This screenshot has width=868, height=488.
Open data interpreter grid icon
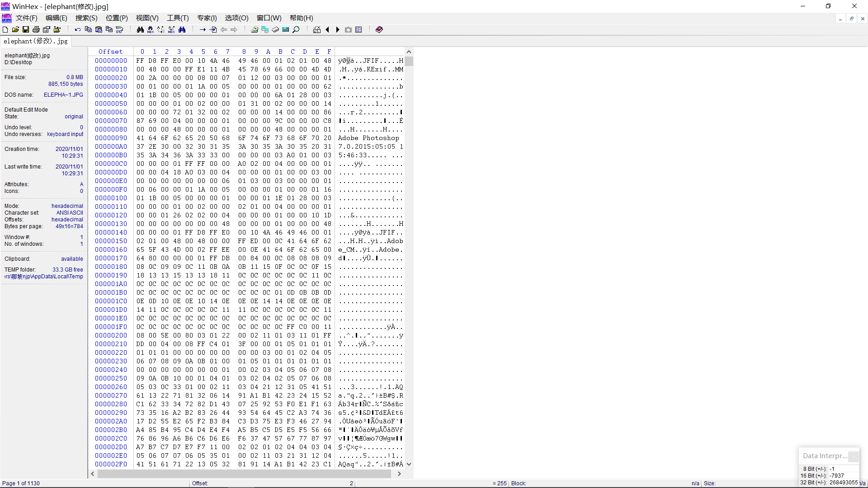[x=359, y=30]
